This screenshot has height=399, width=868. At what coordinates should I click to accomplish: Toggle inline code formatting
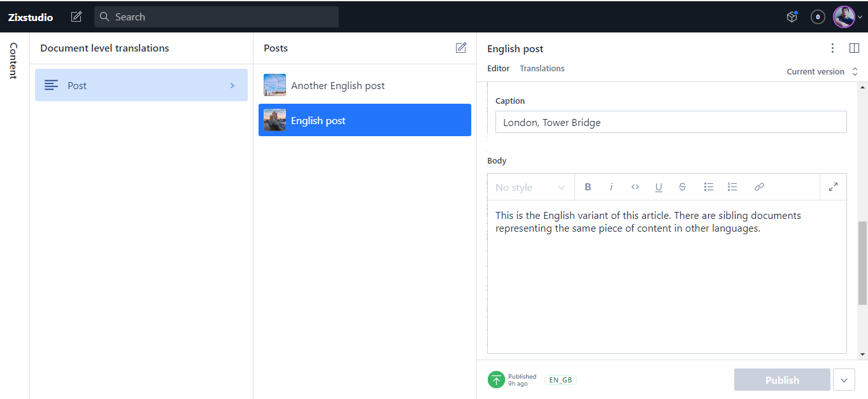coord(635,187)
